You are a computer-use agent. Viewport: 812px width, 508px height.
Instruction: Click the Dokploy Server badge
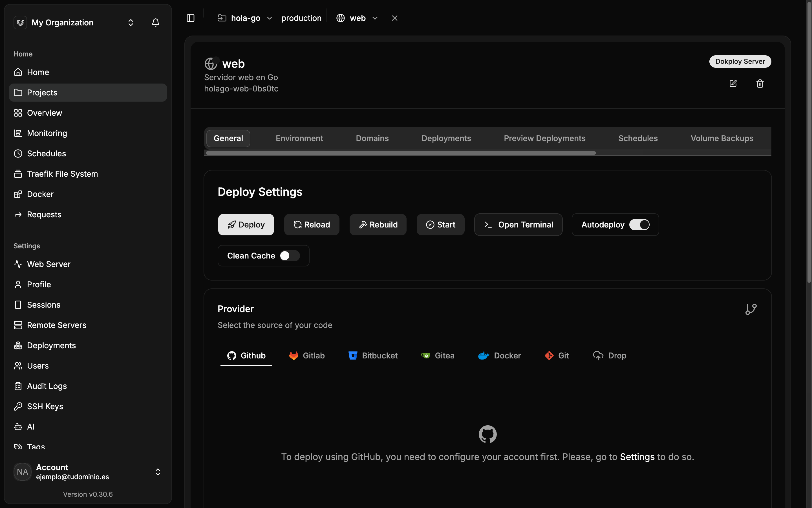(740, 62)
